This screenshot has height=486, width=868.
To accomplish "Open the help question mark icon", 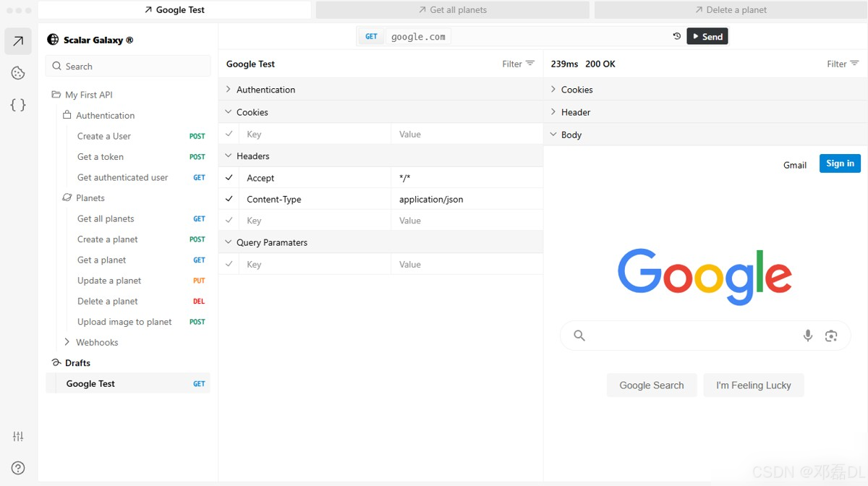I will pyautogui.click(x=18, y=468).
